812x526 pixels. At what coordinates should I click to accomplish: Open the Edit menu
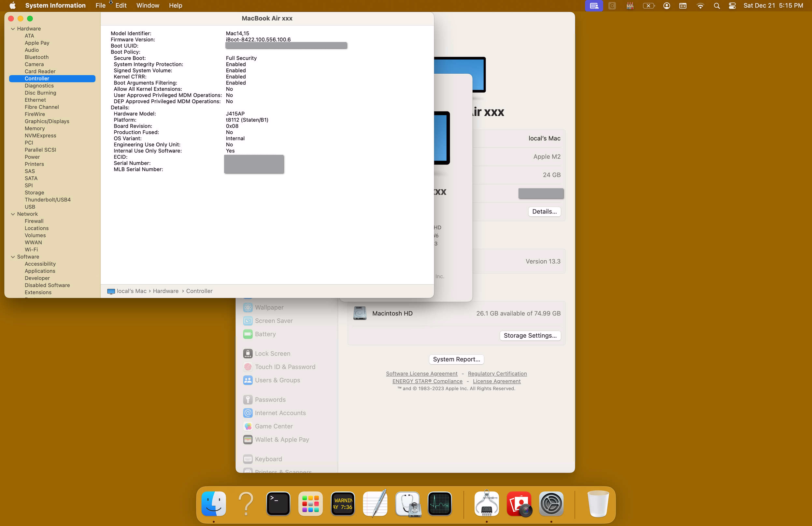pos(121,6)
